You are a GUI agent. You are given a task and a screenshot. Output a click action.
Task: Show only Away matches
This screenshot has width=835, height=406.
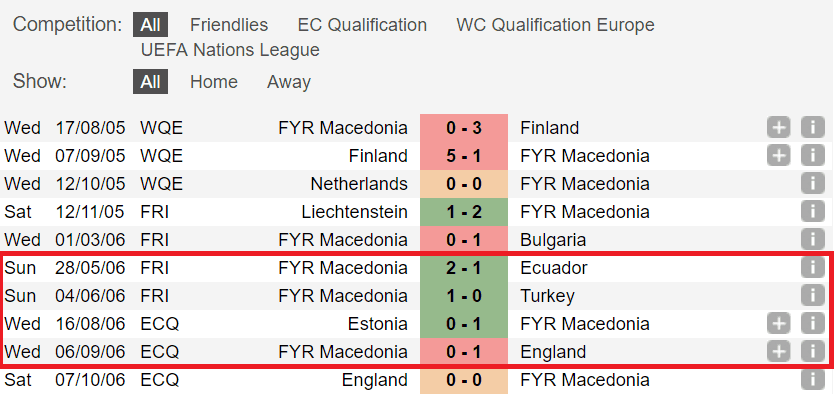point(289,82)
